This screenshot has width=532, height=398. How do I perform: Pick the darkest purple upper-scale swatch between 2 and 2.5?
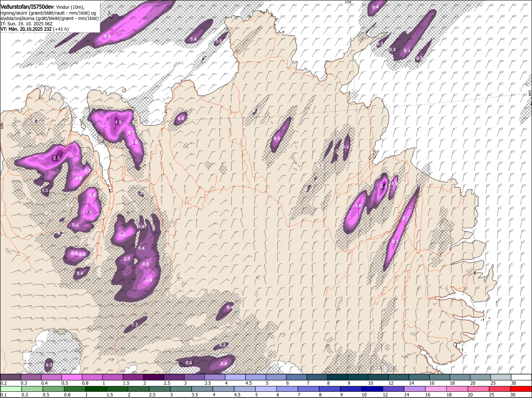click(x=153, y=377)
